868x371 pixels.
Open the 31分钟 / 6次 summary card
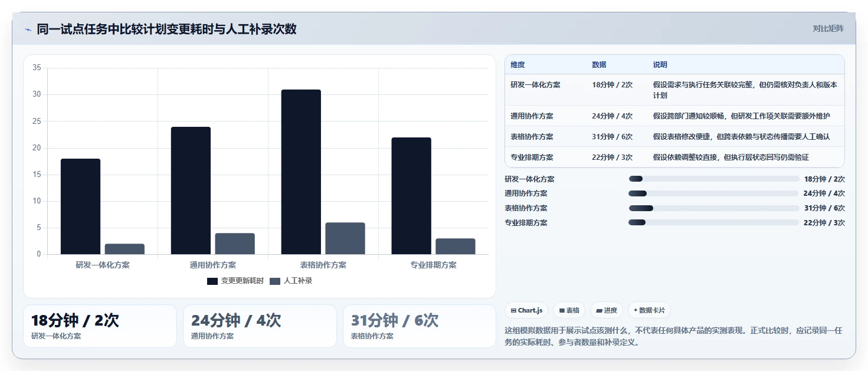(x=420, y=326)
